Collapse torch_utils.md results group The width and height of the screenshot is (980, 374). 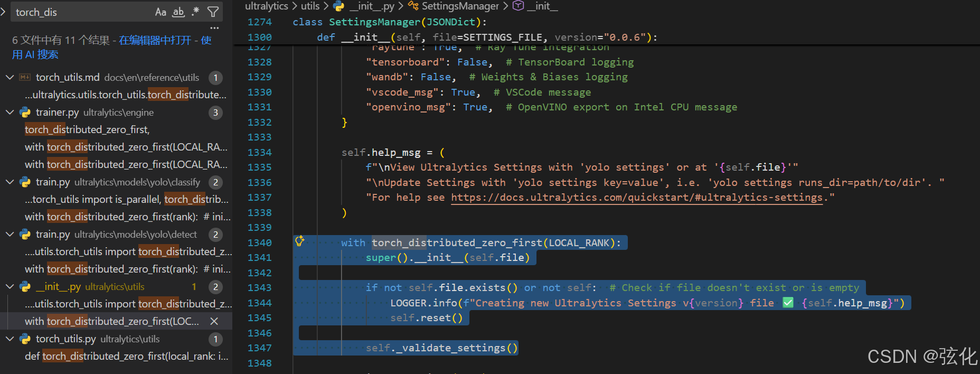pos(10,77)
